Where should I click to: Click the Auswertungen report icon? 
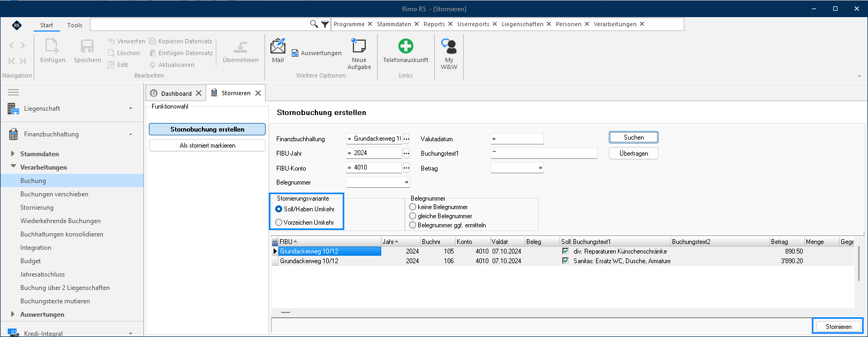click(x=295, y=53)
